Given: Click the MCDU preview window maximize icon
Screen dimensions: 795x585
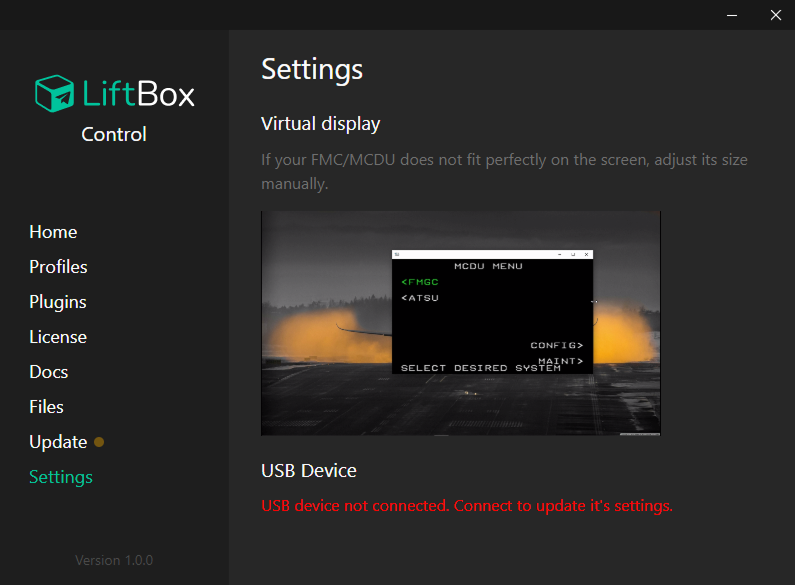Looking at the screenshot, I should (x=573, y=254).
